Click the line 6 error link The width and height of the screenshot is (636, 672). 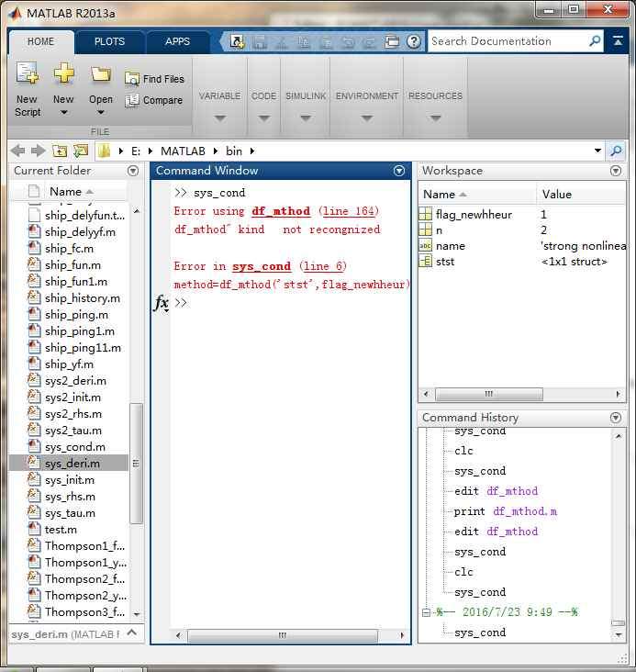tap(323, 266)
